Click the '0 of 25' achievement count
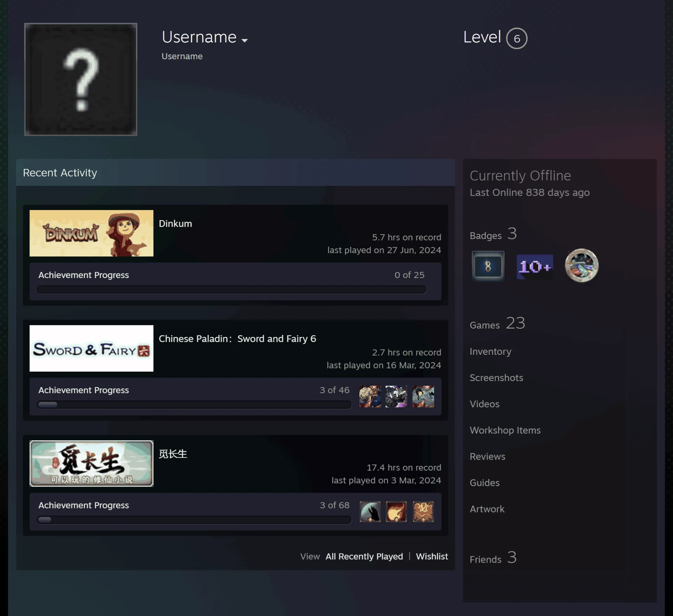 point(409,275)
